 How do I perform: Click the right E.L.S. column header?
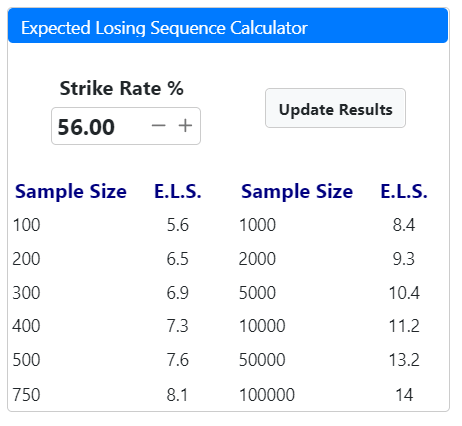pos(404,191)
